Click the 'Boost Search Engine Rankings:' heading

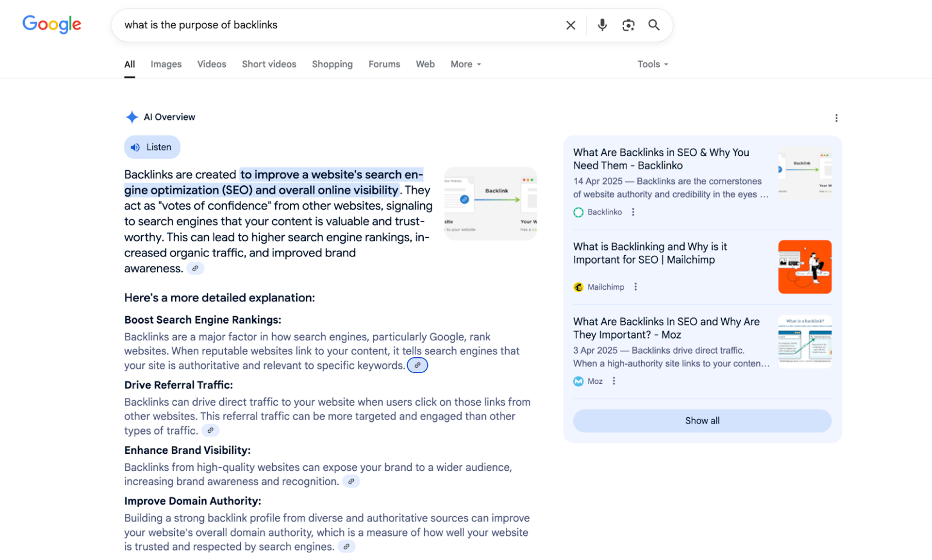click(x=202, y=320)
